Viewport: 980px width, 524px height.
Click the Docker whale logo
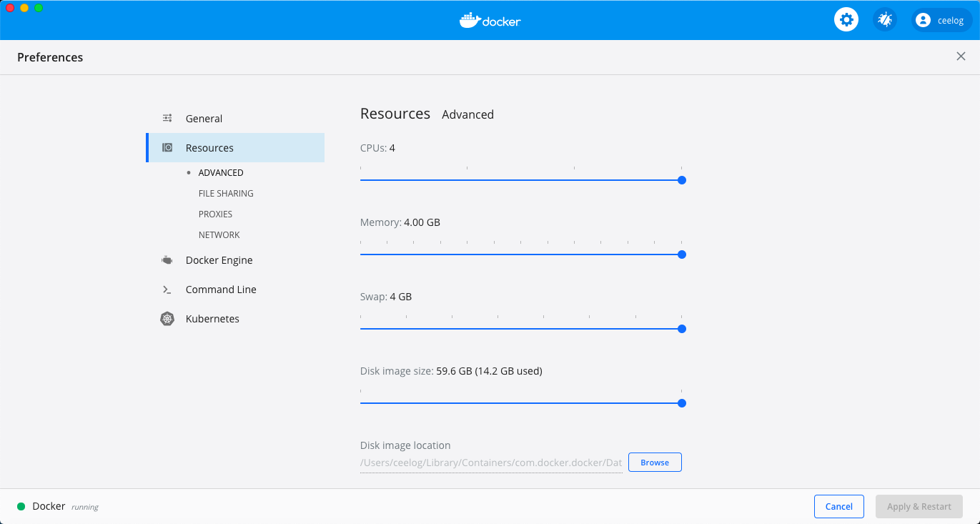490,20
